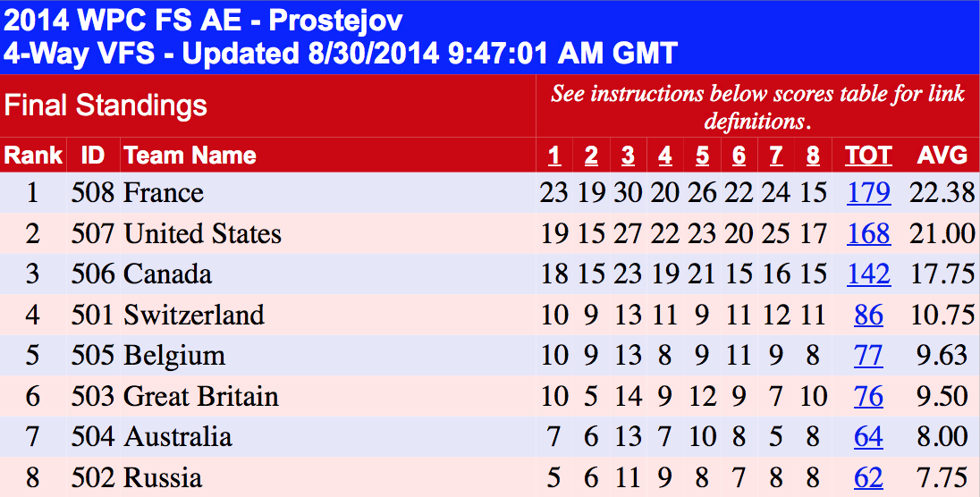Click the AVG column header
The image size is (980, 497).
(942, 156)
